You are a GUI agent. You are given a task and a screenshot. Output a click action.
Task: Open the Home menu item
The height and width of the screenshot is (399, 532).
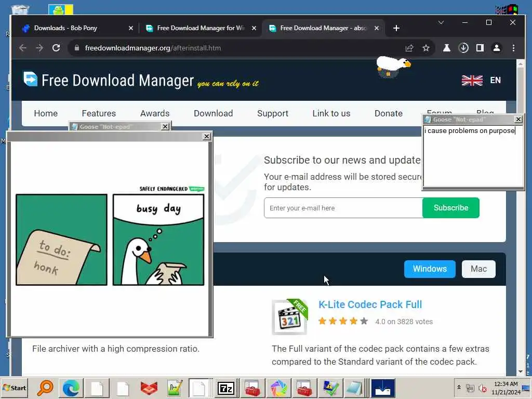[x=46, y=113]
